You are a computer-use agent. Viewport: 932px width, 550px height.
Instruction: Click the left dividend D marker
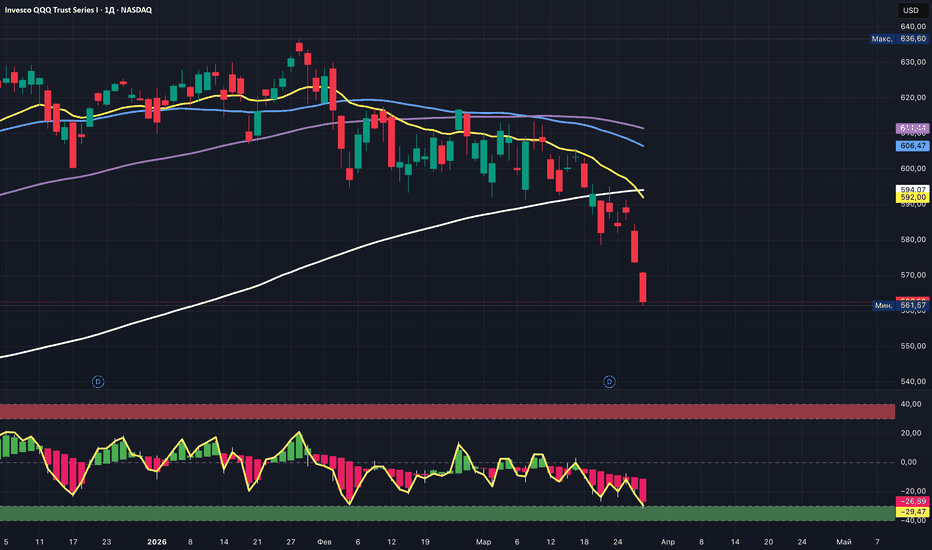click(98, 381)
